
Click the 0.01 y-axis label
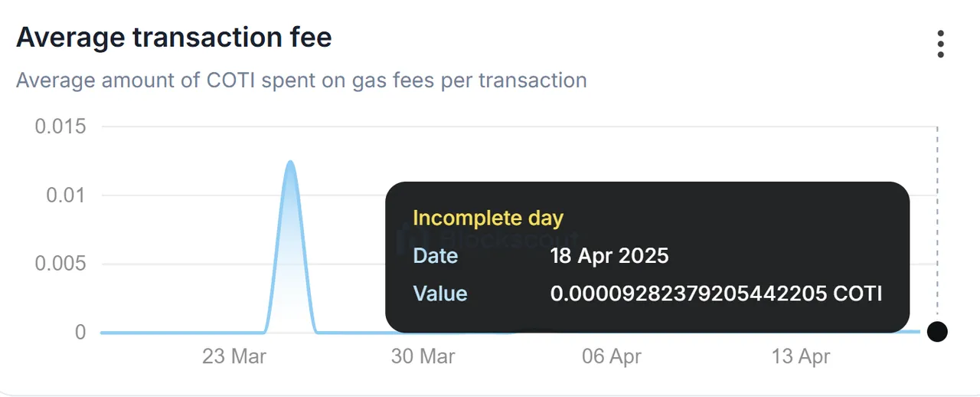coord(66,195)
